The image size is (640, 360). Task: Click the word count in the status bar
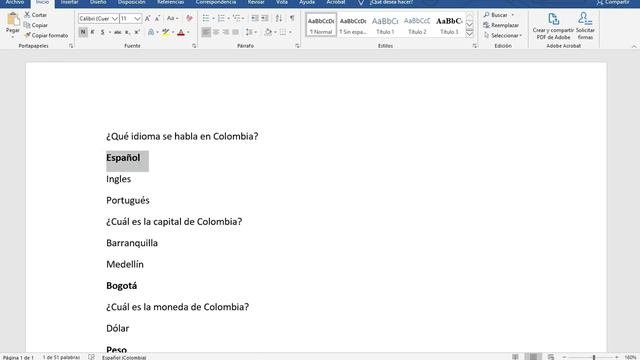(61, 357)
